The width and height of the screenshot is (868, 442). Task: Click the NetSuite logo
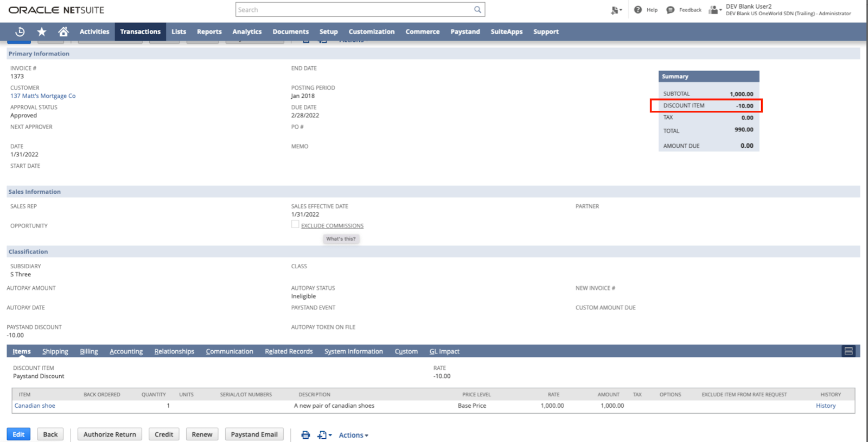(56, 10)
